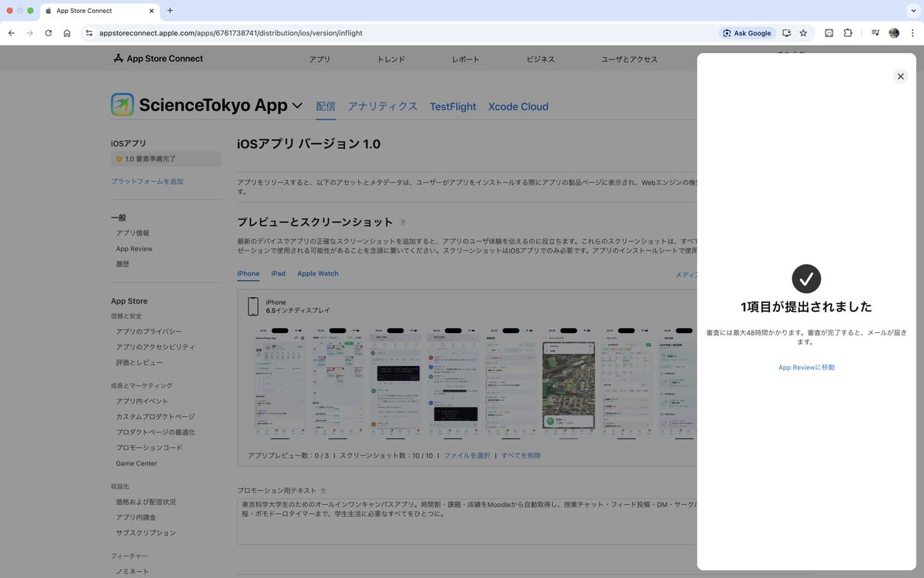Click the Google profile avatar
Screen dimensions: 924x578
coord(893,33)
